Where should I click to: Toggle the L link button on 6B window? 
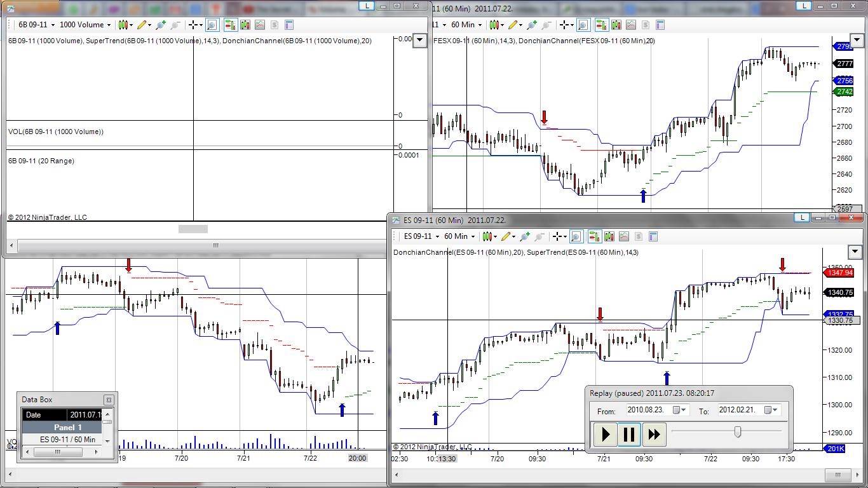click(x=368, y=5)
